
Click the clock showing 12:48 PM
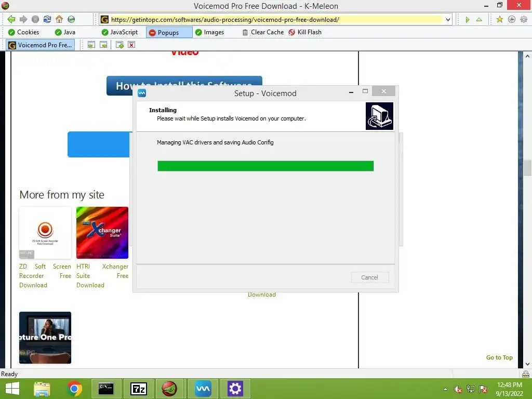pos(509,385)
